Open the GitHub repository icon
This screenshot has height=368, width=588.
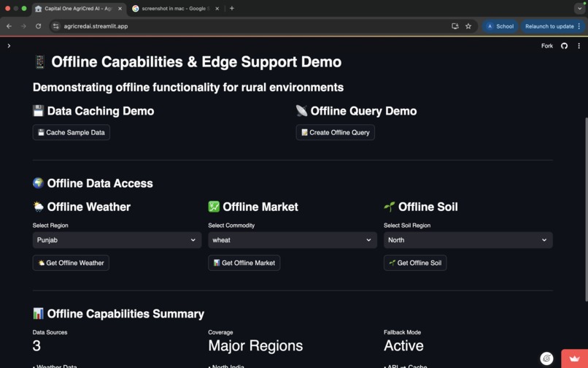click(x=564, y=46)
